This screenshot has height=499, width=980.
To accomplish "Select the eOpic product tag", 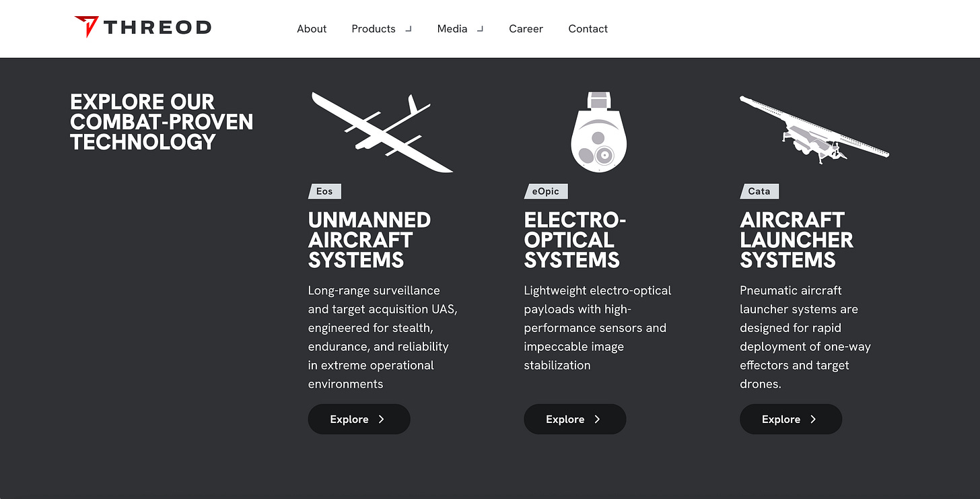I will point(546,191).
